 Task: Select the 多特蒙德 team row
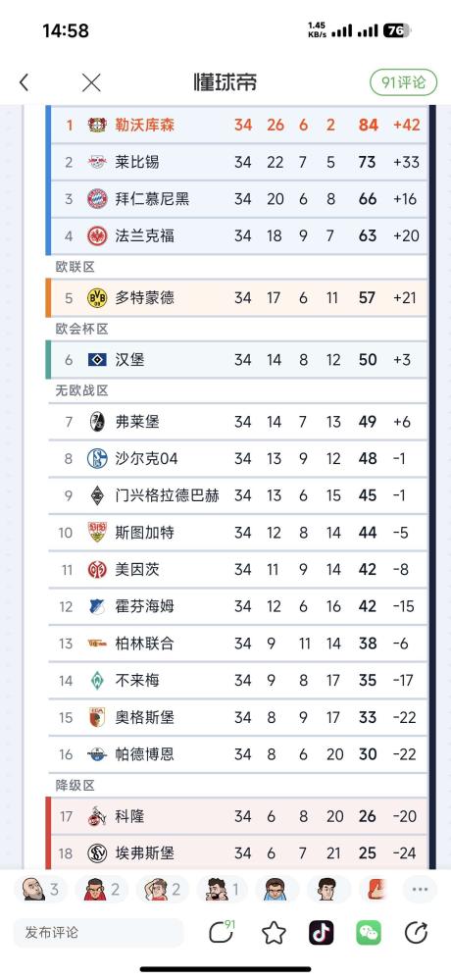236,297
